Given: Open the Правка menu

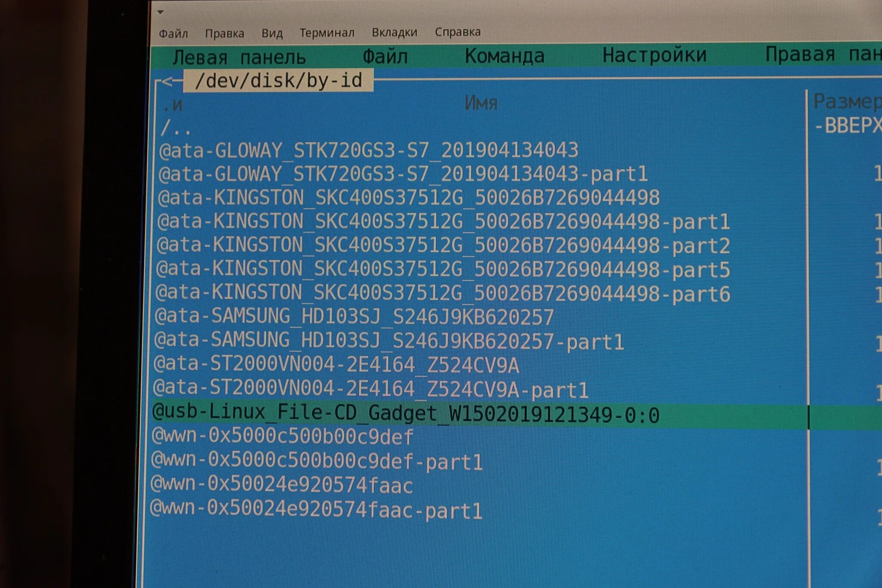Looking at the screenshot, I should click(224, 33).
